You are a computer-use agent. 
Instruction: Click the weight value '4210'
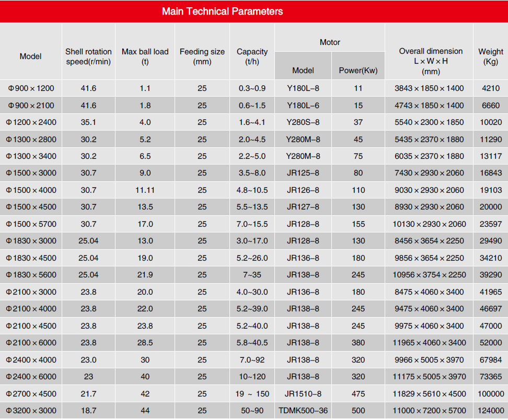pyautogui.click(x=491, y=88)
